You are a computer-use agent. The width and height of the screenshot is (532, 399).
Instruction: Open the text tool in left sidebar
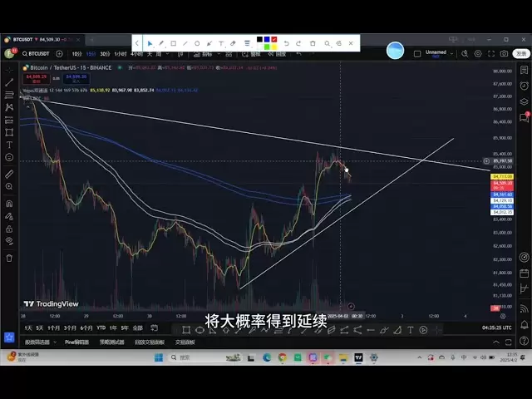tap(9, 145)
